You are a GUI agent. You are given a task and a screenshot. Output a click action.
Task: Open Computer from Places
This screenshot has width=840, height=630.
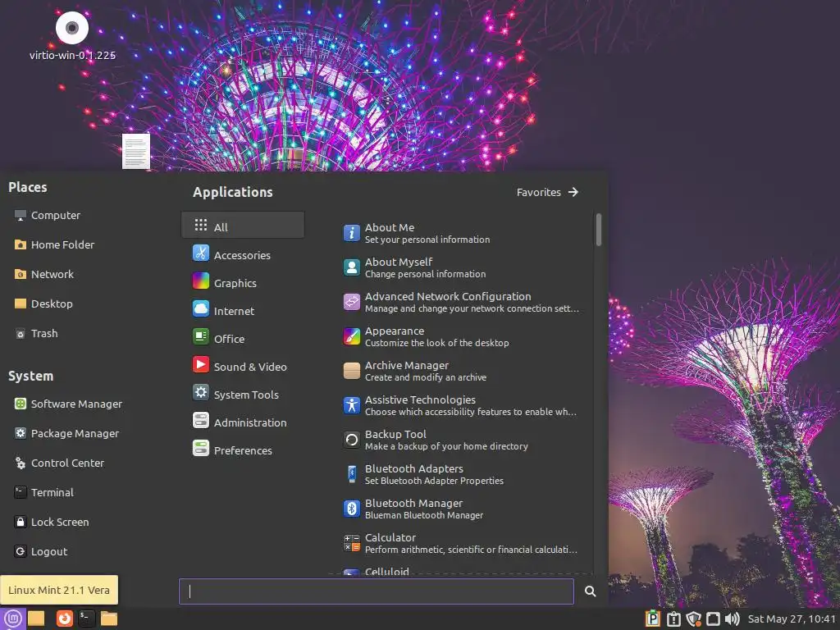click(x=47, y=216)
